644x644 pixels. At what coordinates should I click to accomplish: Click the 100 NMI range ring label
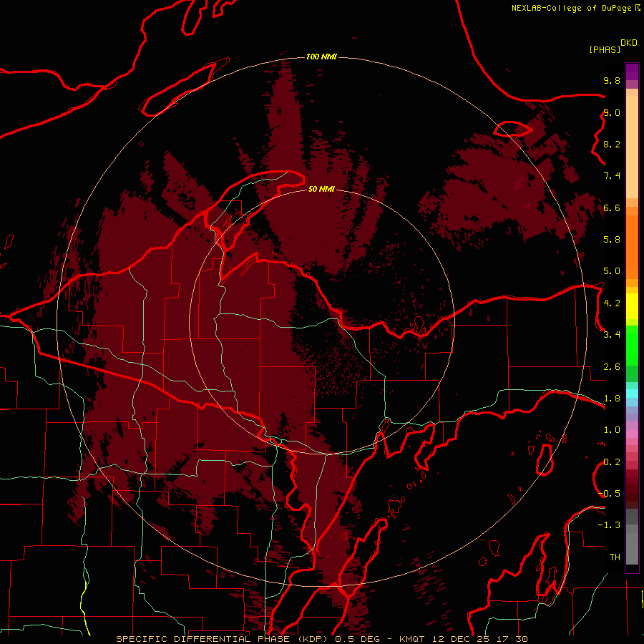click(x=321, y=57)
